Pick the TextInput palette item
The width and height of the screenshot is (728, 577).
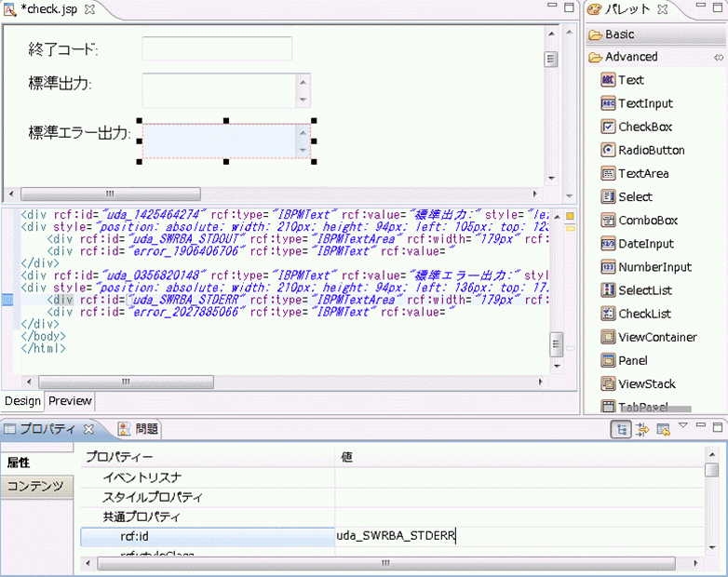coord(644,103)
